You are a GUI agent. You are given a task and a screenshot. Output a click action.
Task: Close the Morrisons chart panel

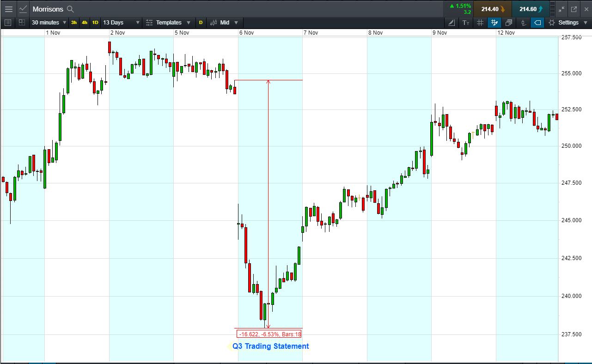click(x=586, y=9)
